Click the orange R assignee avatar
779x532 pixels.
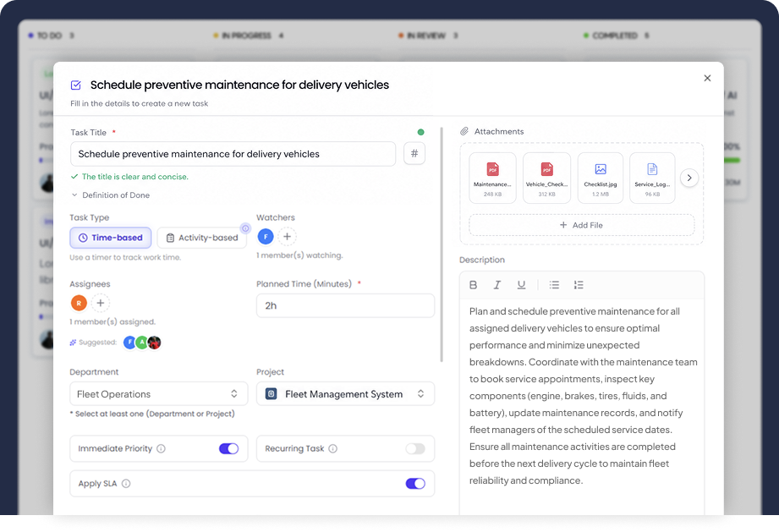click(x=79, y=303)
